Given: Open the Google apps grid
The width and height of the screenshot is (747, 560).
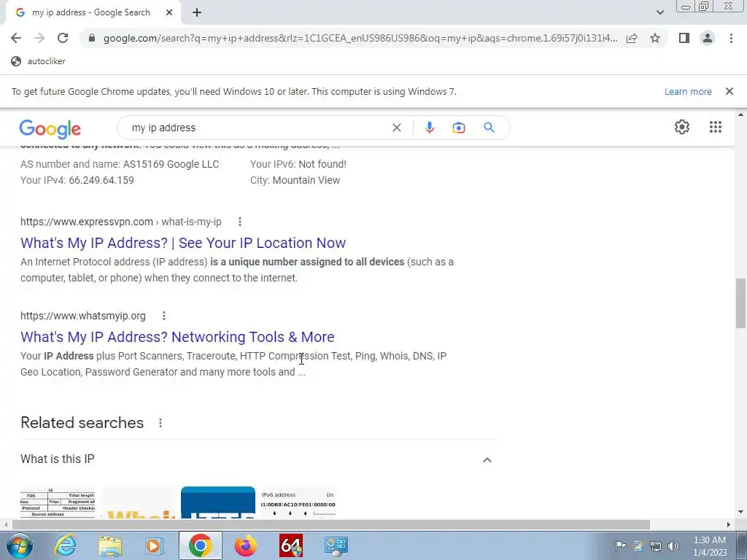Looking at the screenshot, I should tap(716, 127).
